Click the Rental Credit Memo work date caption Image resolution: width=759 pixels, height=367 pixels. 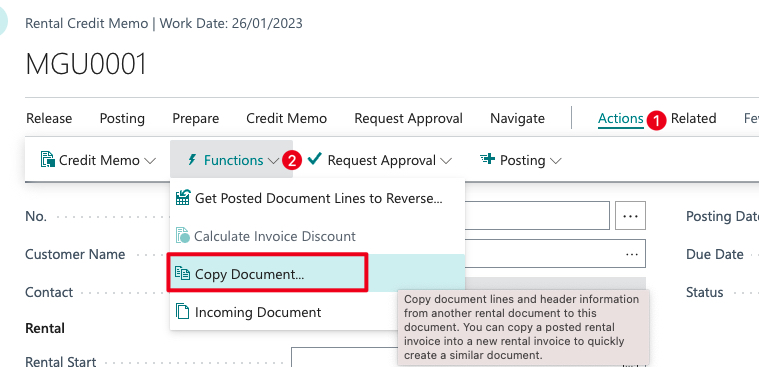click(164, 23)
